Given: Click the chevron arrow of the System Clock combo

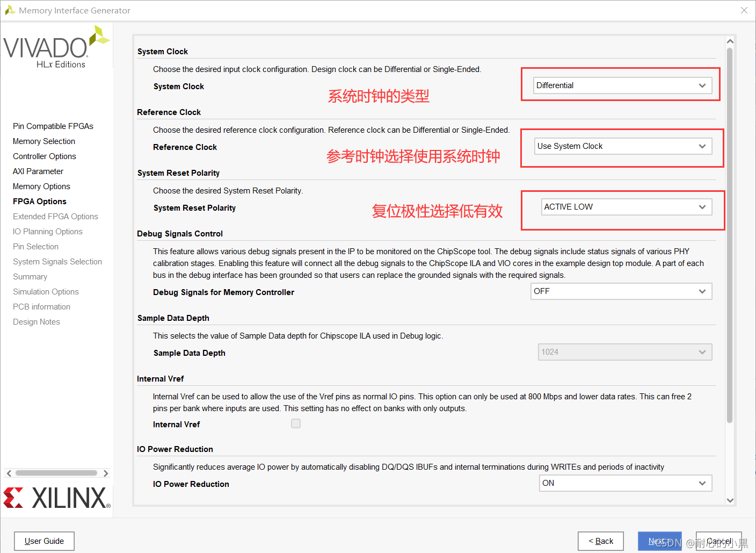Looking at the screenshot, I should tap(702, 85).
